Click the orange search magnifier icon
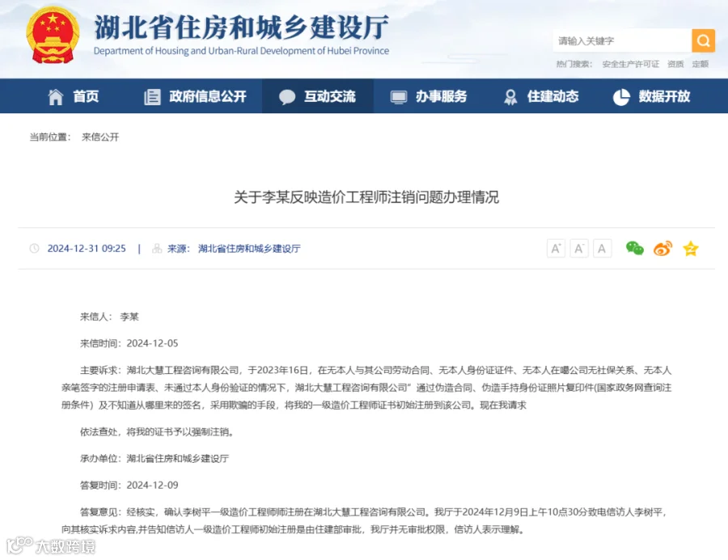728x560 pixels. [702, 40]
